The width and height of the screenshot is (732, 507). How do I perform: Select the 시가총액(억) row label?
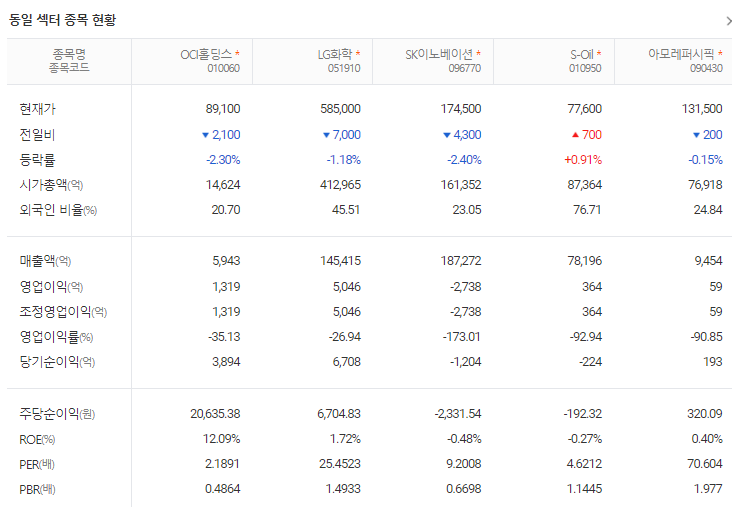click(51, 185)
